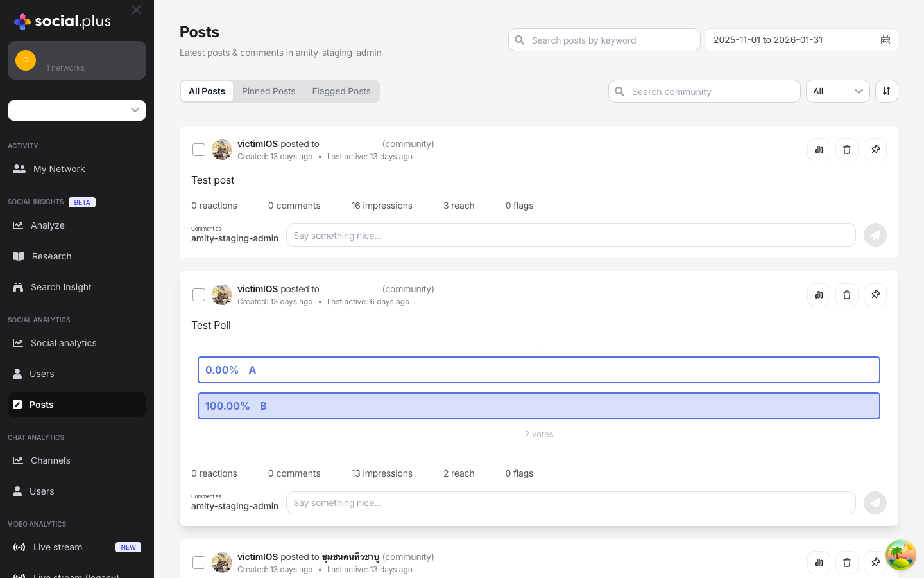This screenshot has width=924, height=578.
Task: Open Live stream analytics
Action: pos(58,547)
